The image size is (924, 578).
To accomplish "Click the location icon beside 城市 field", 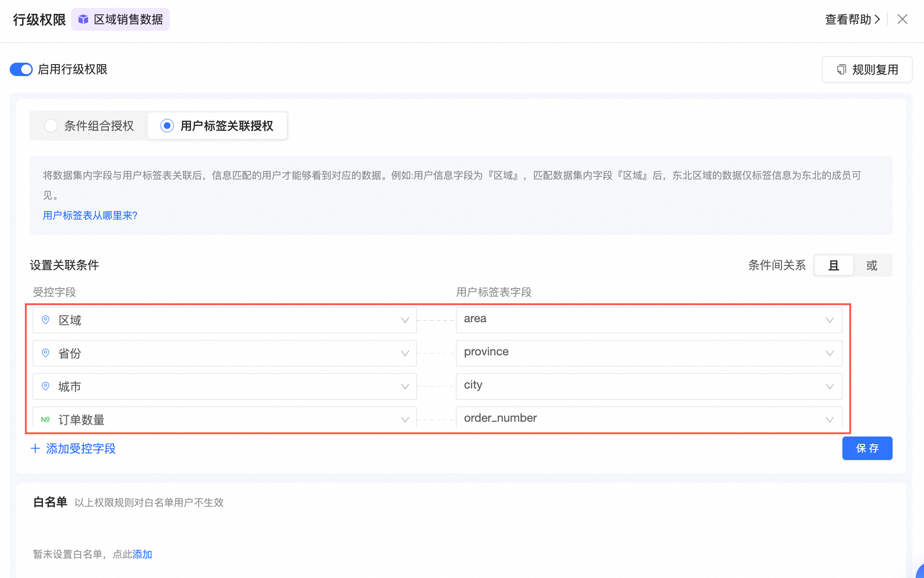I will click(46, 386).
